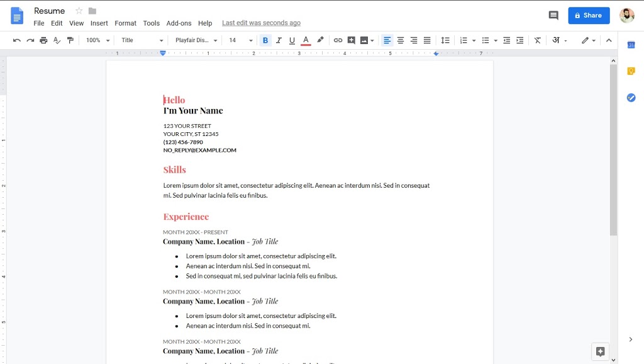Image resolution: width=644 pixels, height=364 pixels.
Task: Toggle bulleted list formatting
Action: point(486,40)
